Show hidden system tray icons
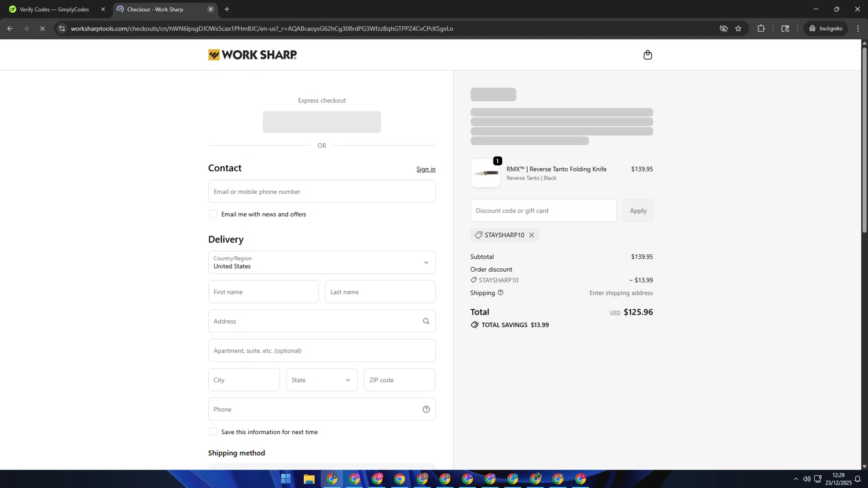868x488 pixels. (796, 479)
